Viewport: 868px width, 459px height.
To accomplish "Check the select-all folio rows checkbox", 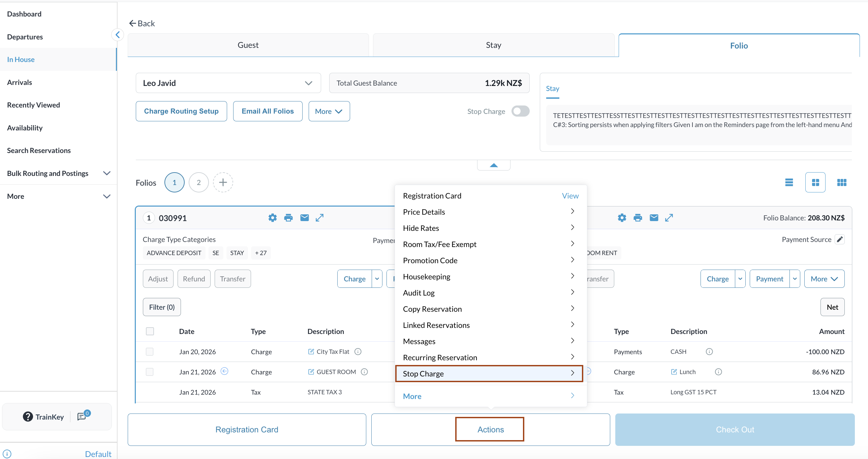I will click(150, 331).
